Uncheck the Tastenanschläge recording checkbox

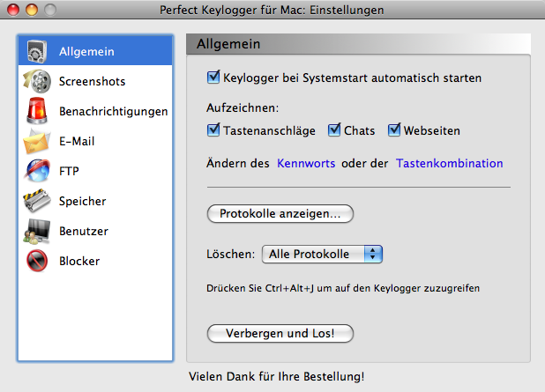(x=213, y=130)
